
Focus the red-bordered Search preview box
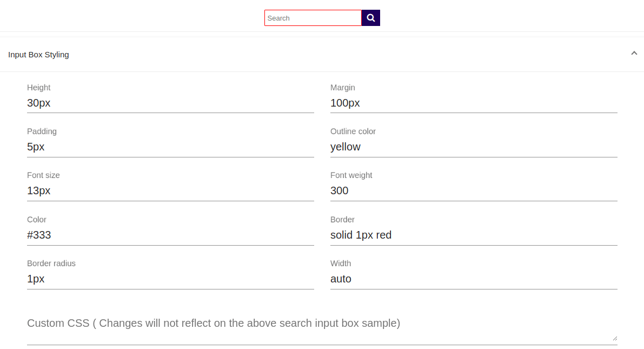click(313, 18)
